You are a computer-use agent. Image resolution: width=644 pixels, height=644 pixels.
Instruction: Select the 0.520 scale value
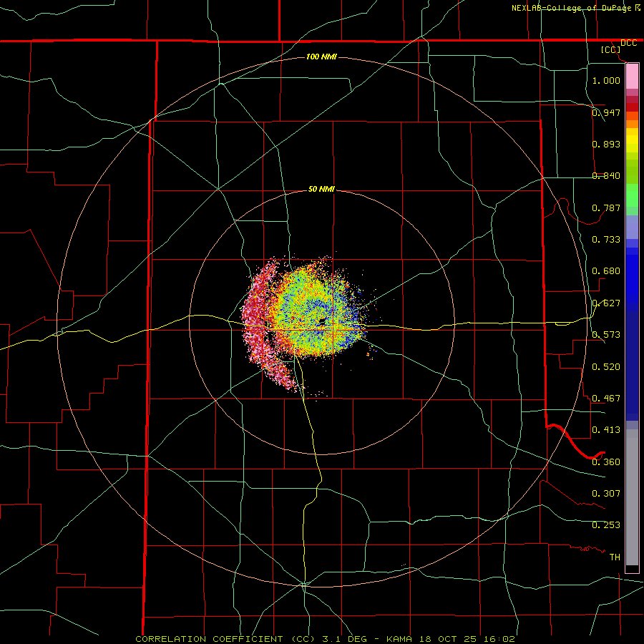pos(606,367)
